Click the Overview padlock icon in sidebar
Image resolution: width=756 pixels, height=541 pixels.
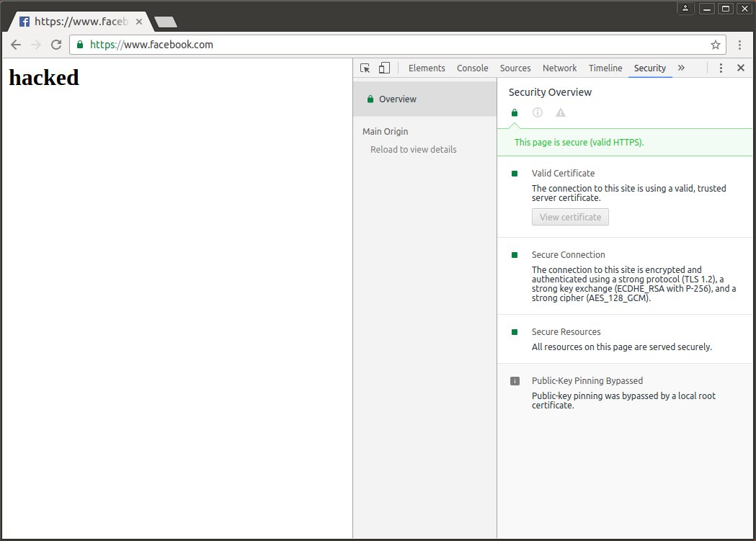click(370, 99)
